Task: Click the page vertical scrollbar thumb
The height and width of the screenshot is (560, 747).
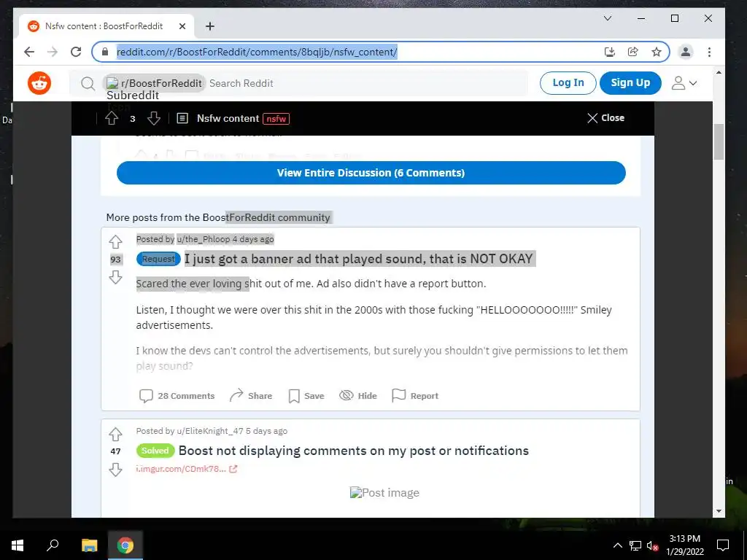Action: 719,141
